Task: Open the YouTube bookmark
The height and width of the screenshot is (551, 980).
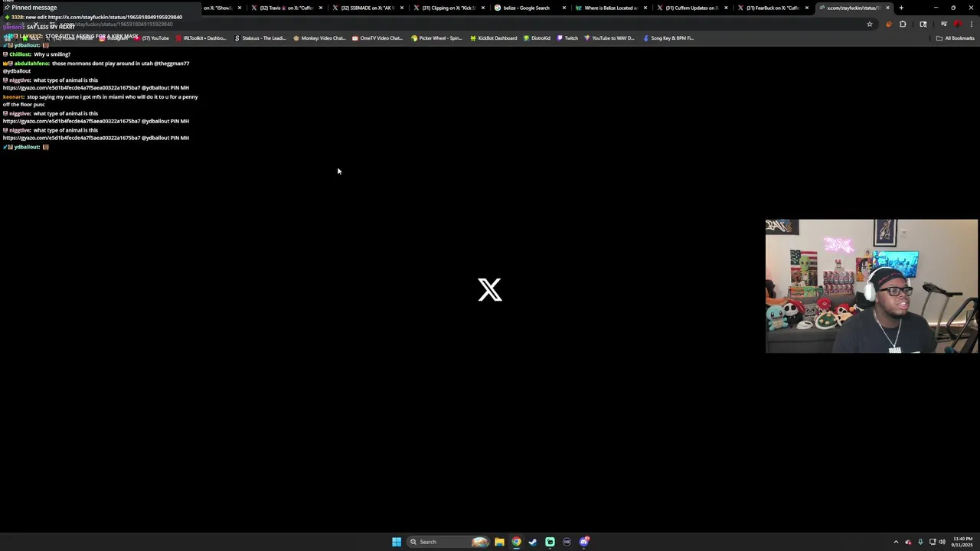Action: click(151, 37)
